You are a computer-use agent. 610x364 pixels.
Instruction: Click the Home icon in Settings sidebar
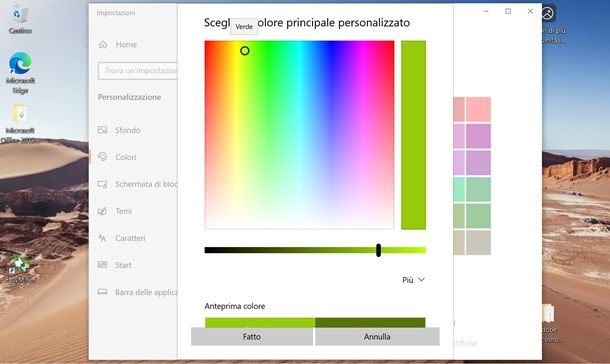103,44
